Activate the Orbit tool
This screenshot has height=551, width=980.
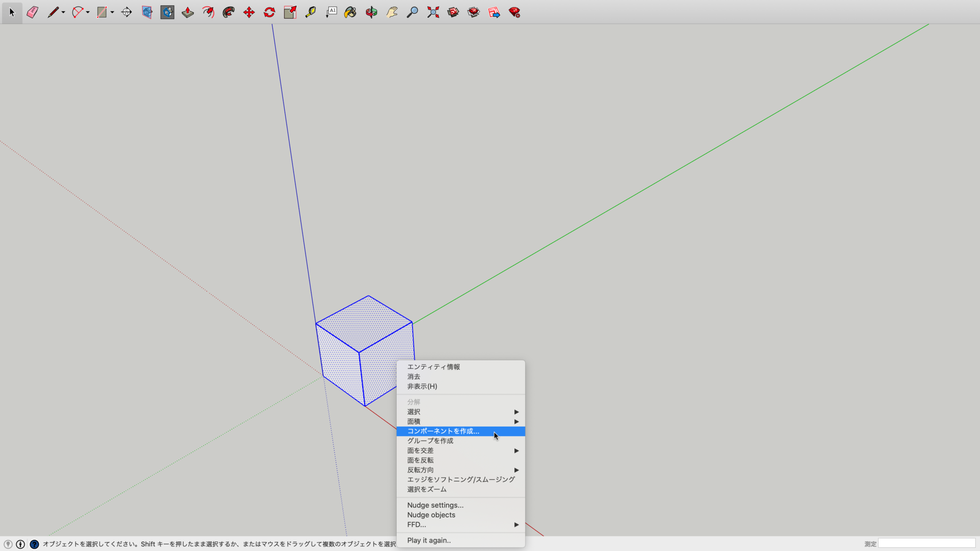(371, 12)
